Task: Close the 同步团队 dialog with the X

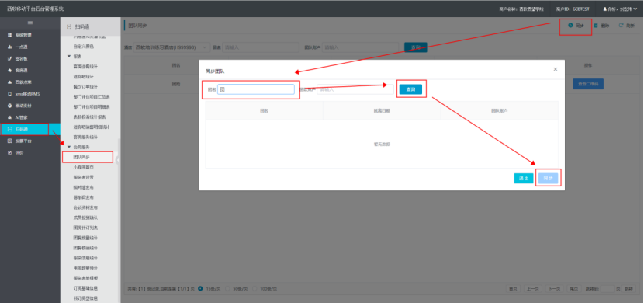Action: click(556, 69)
